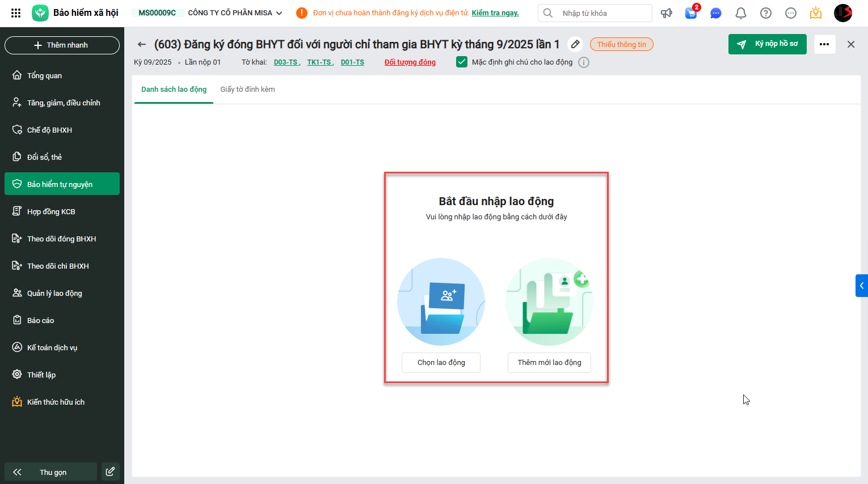This screenshot has width=868, height=484.
Task: Focus the Nhập từ khóa search field
Action: pyautogui.click(x=595, y=13)
